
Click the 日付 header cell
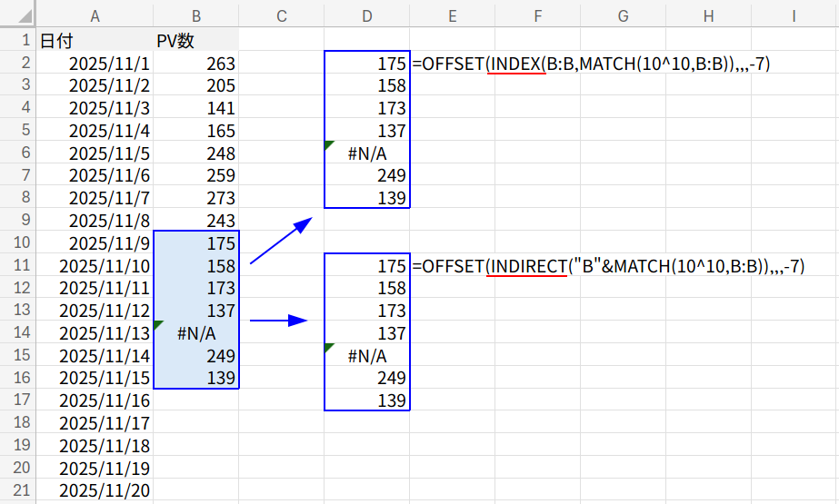click(95, 41)
